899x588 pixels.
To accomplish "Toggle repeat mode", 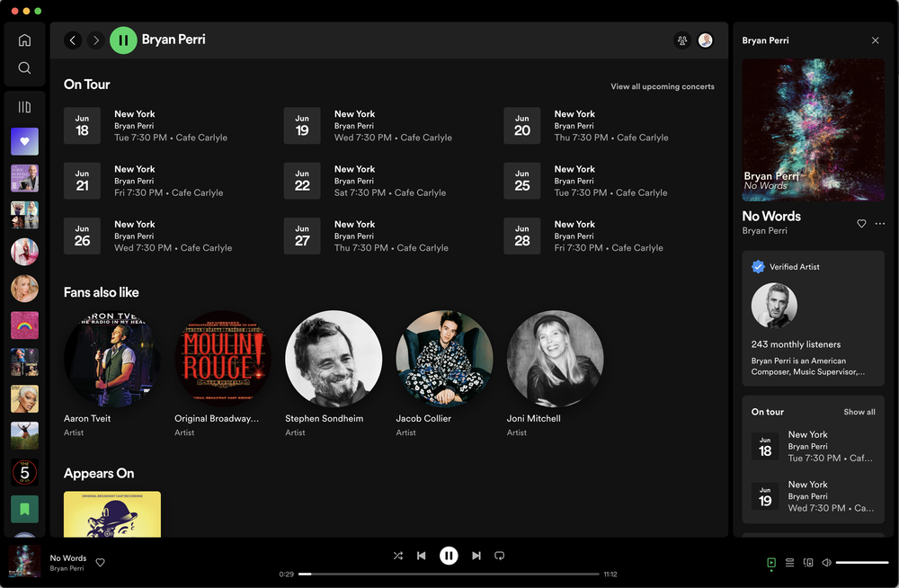I will tap(499, 556).
